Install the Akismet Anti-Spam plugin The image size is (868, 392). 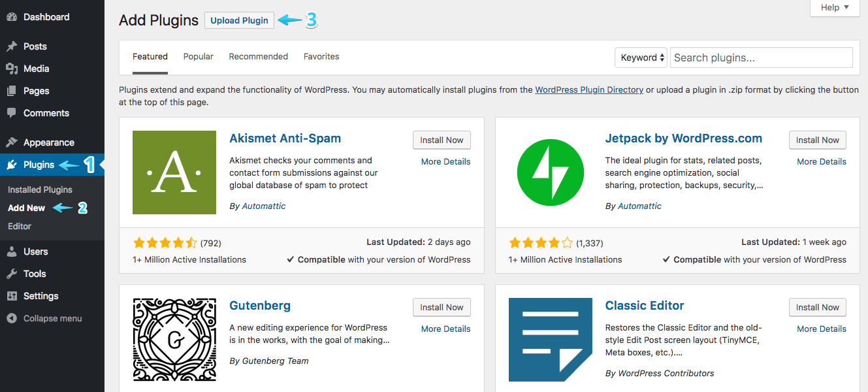coord(442,140)
